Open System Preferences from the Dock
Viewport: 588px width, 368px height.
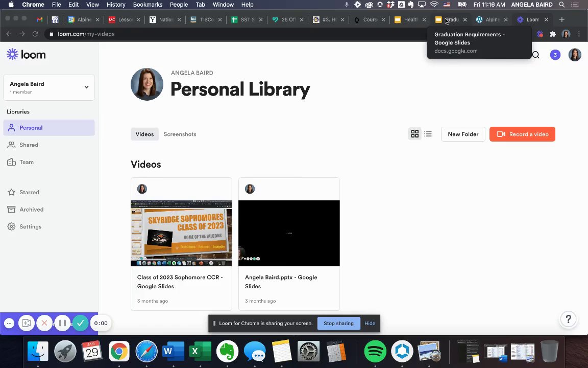[309, 352]
